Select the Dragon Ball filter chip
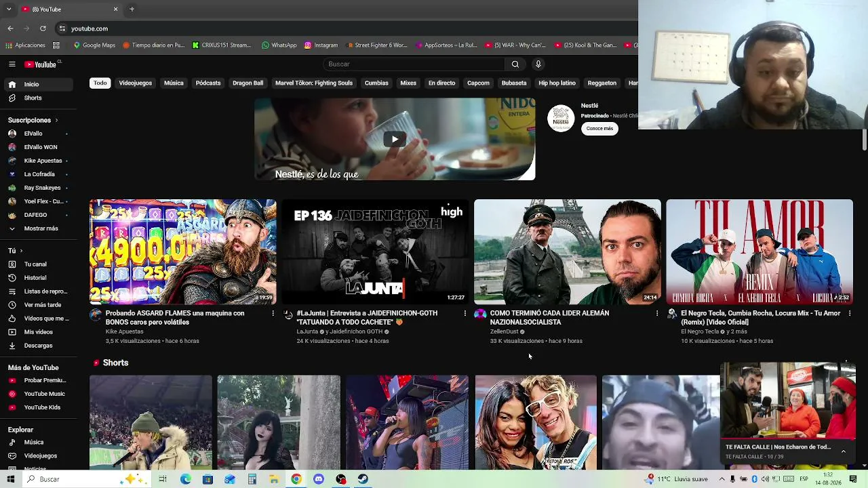868x488 pixels. [248, 83]
